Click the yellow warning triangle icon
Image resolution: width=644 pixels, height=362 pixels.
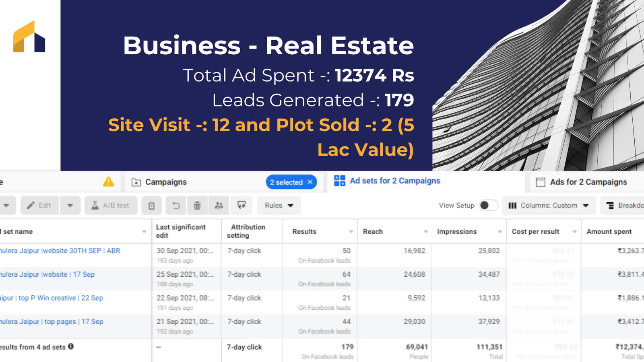[108, 182]
